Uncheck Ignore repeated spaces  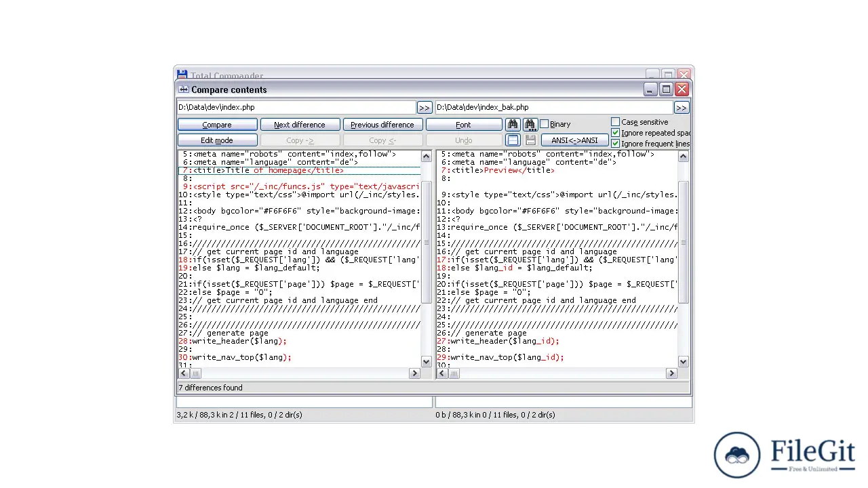coord(616,133)
